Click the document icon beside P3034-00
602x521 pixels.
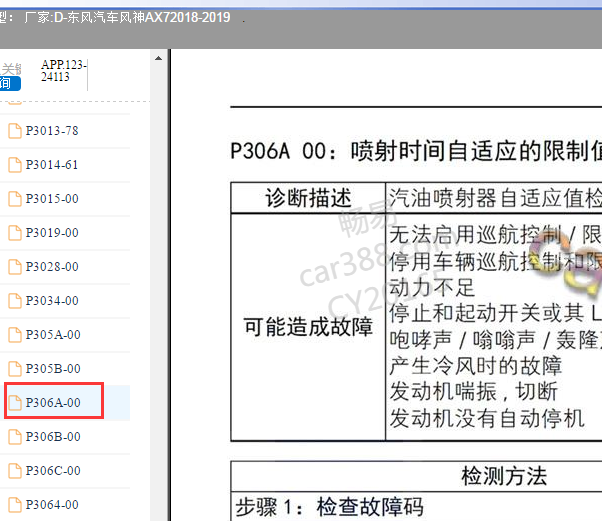pyautogui.click(x=15, y=301)
